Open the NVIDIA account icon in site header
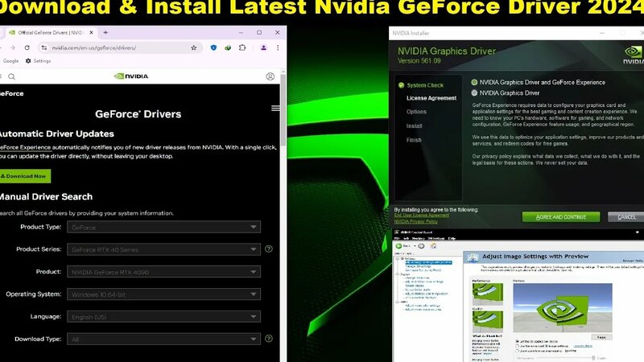This screenshot has width=644, height=362. (270, 76)
